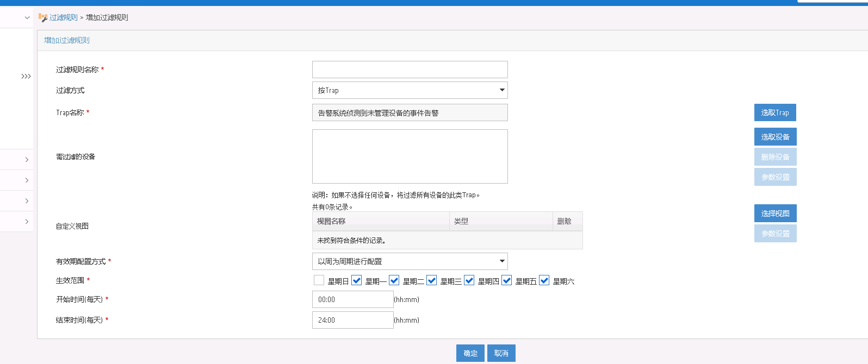Collapse the down chevron atop the left sidebar
The height and width of the screenshot is (364, 868).
click(x=27, y=18)
